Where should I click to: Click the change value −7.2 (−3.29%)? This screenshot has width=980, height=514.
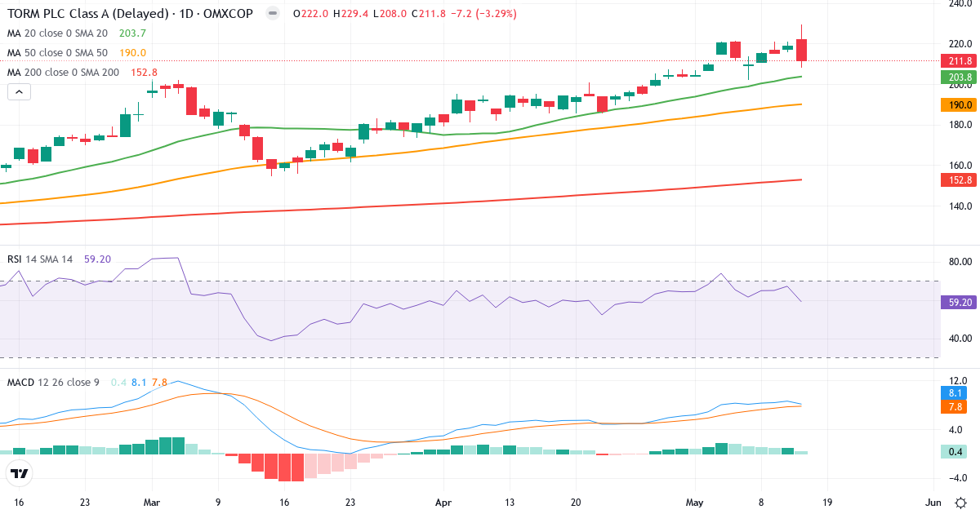point(482,14)
